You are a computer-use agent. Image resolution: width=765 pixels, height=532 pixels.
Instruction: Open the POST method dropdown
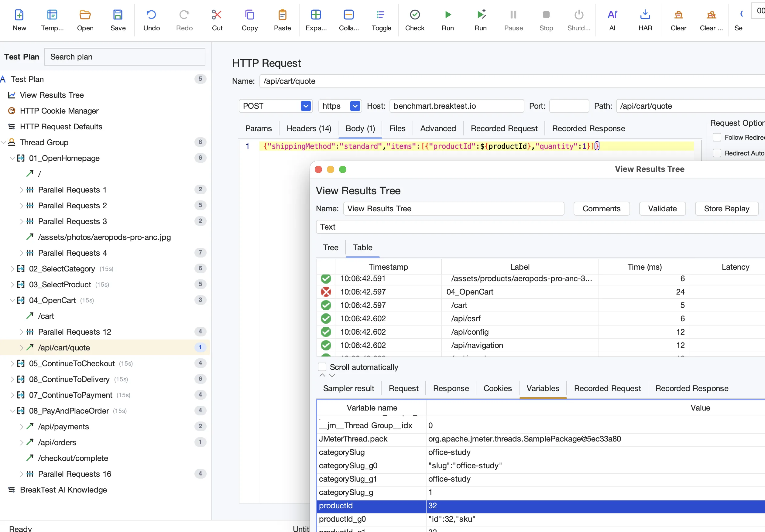tap(306, 106)
